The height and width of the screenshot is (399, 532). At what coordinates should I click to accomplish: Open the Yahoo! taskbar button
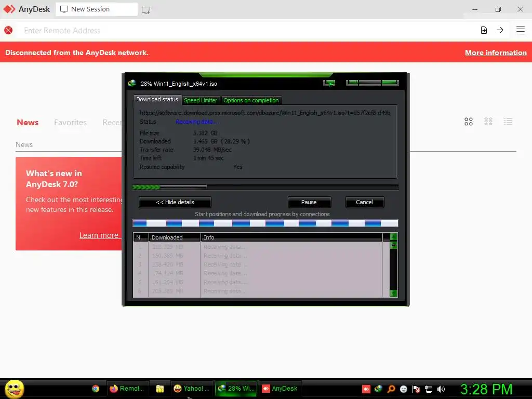(191, 389)
